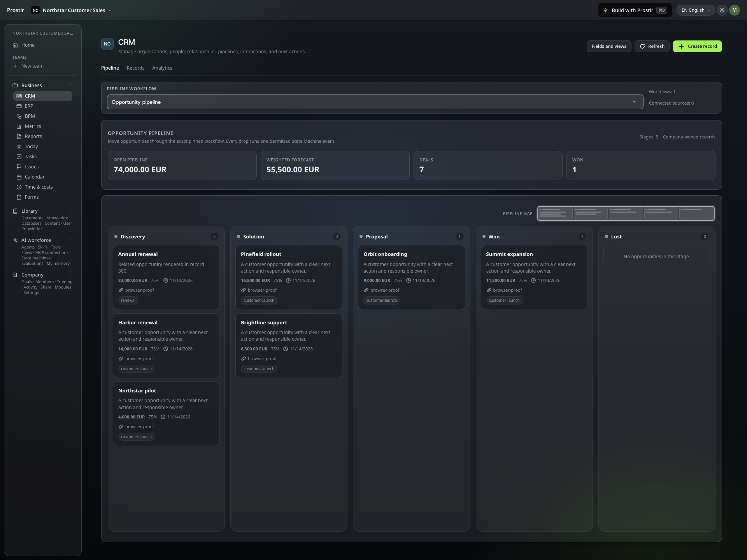This screenshot has width=747, height=560.
Task: Switch to the Records tab
Action: pos(135,68)
